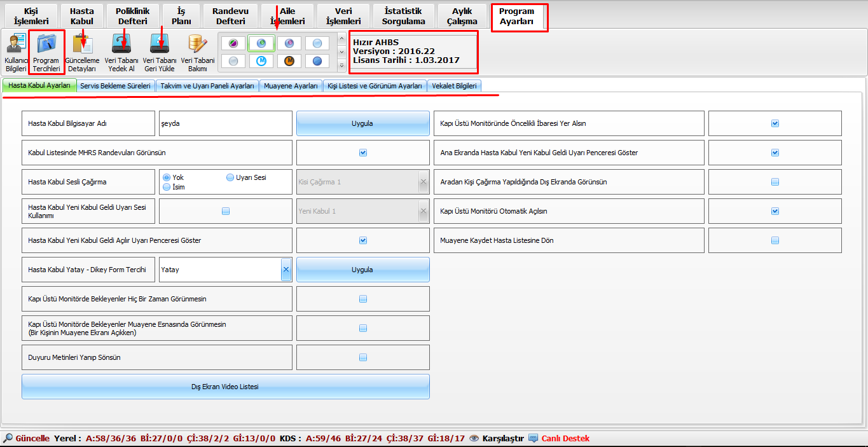This screenshot has height=447, width=868.
Task: Open Veri Tabanı Bakımı tool
Action: click(197, 52)
